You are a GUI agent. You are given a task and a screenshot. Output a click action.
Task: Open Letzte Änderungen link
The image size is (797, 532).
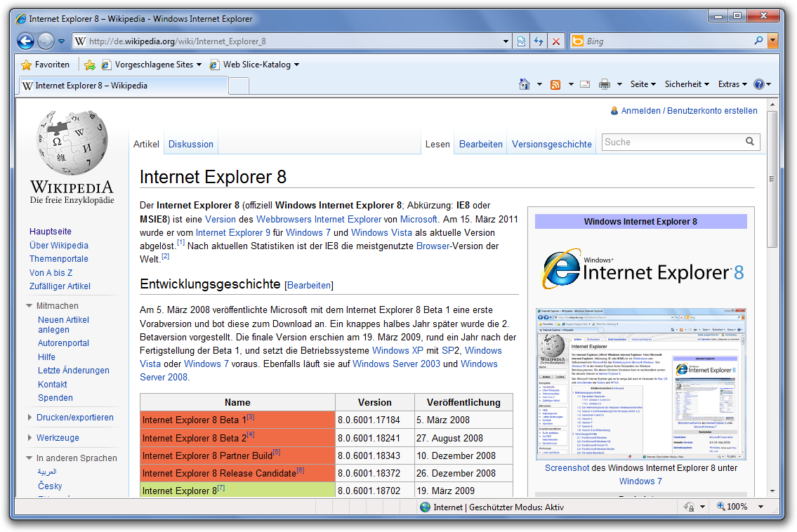73,371
